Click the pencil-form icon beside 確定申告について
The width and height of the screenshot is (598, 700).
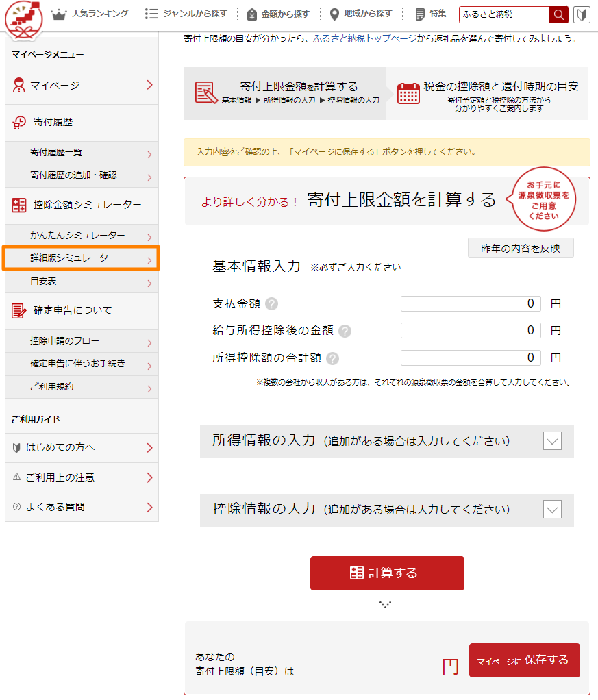click(x=18, y=311)
